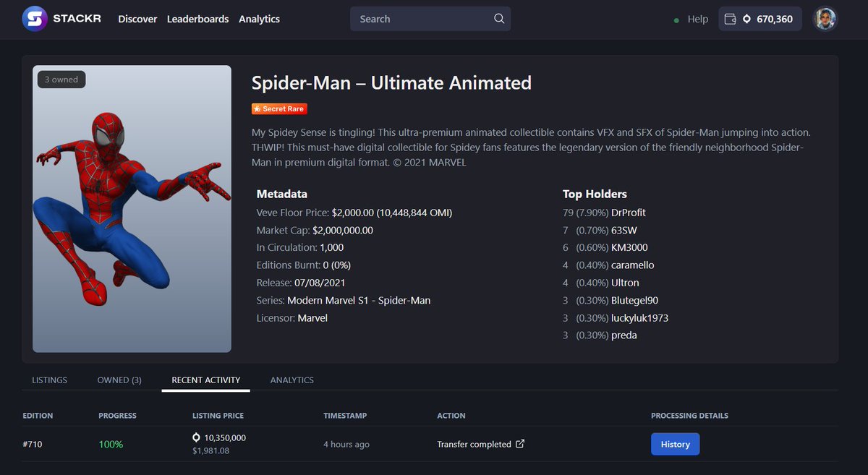Image resolution: width=868 pixels, height=475 pixels.
Task: Click the Metadata heading
Action: tap(282, 194)
